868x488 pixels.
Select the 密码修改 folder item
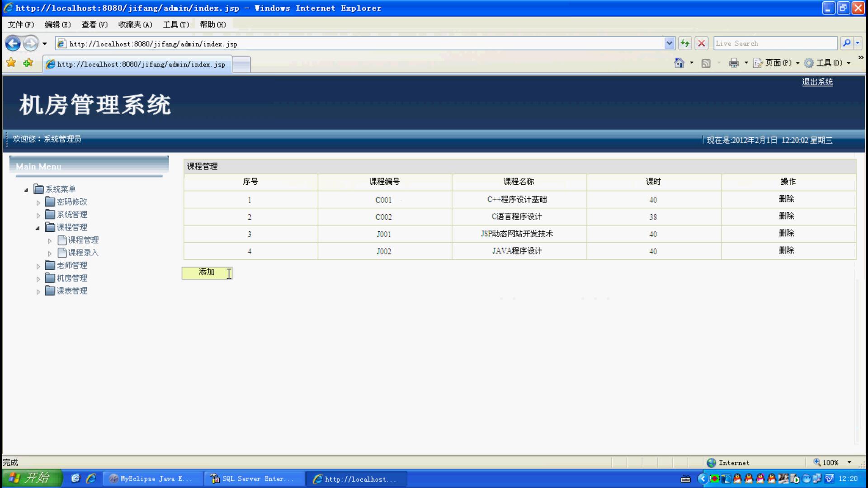(66, 202)
